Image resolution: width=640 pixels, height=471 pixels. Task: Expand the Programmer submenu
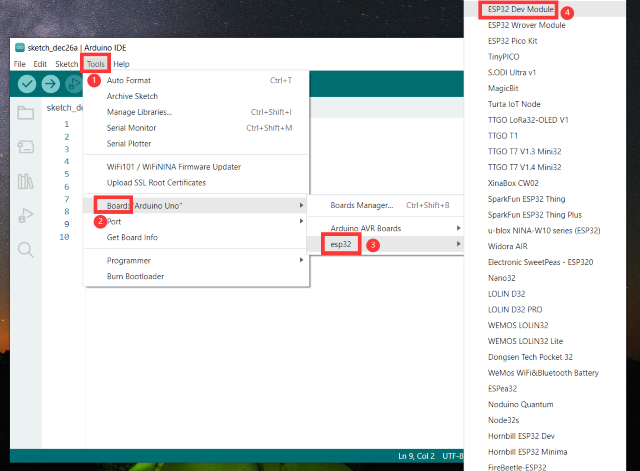(196, 260)
